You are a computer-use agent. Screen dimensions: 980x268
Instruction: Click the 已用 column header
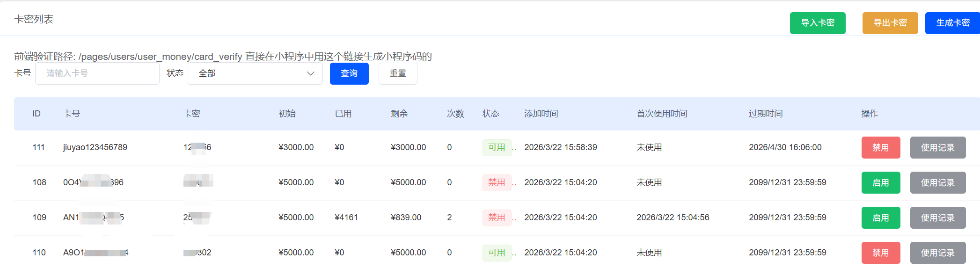343,114
